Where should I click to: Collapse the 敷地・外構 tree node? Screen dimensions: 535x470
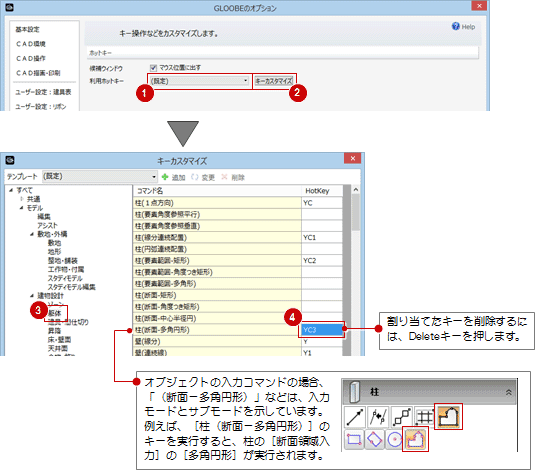coord(32,234)
